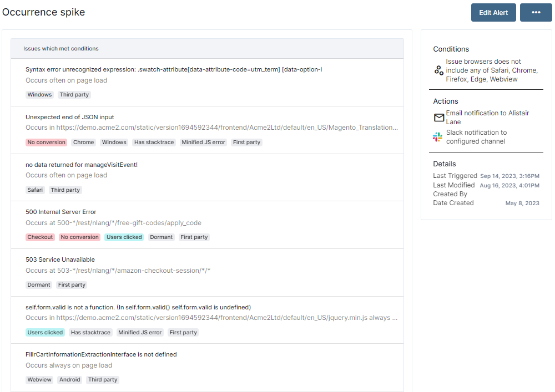
Task: Click Last Triggered date Sep 14, 2023
Action: [509, 176]
